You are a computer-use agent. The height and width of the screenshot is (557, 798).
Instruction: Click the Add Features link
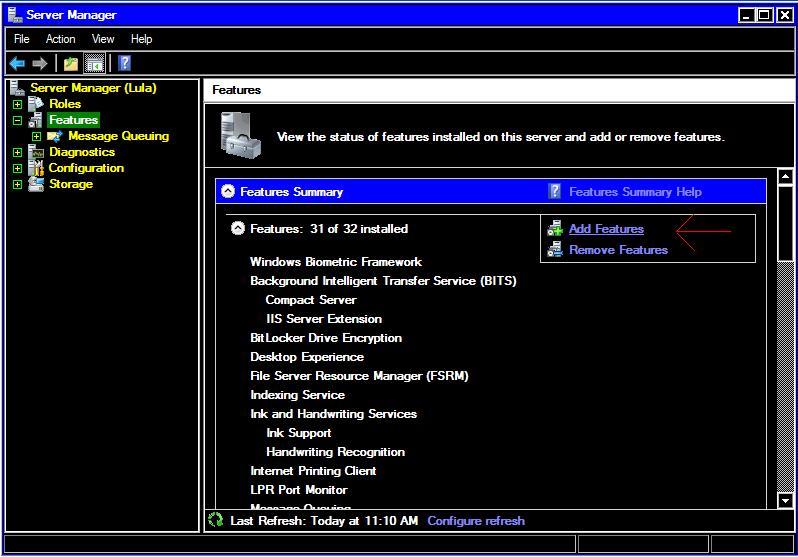click(606, 229)
